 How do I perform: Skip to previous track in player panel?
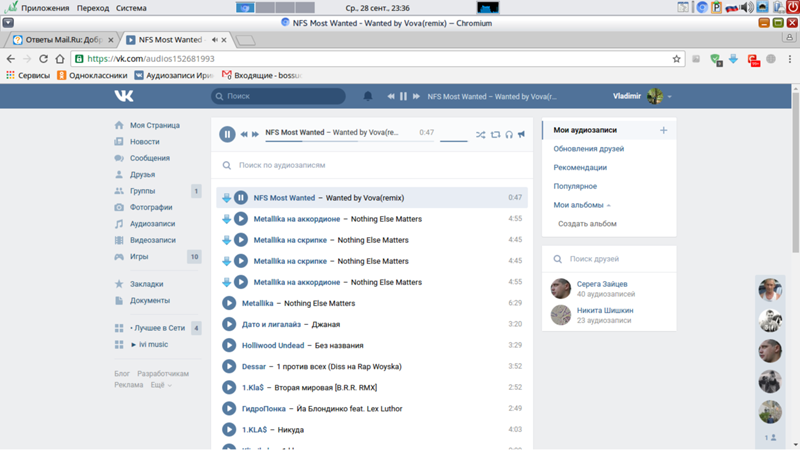pyautogui.click(x=244, y=134)
